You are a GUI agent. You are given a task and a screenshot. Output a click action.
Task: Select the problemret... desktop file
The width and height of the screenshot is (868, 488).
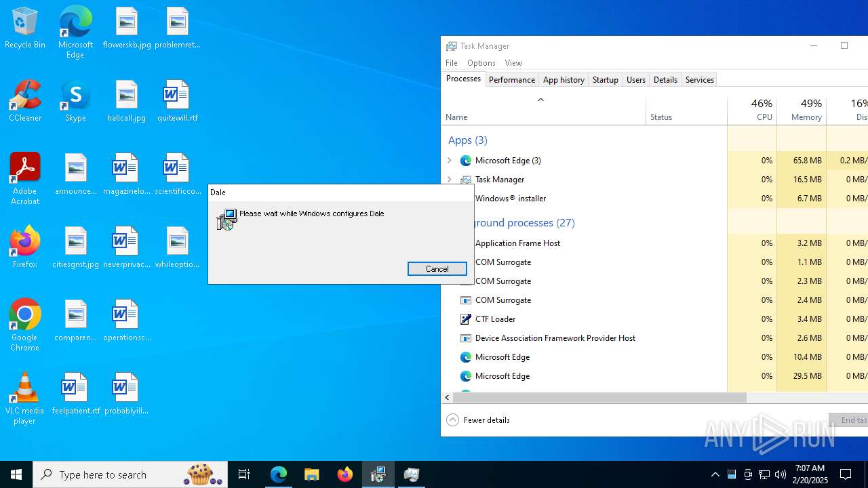pyautogui.click(x=178, y=28)
